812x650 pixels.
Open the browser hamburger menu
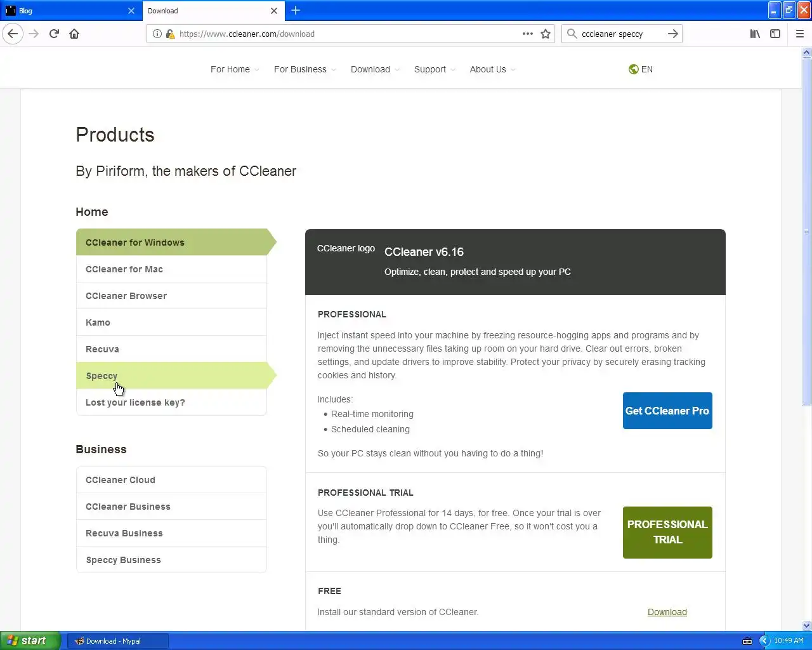pos(800,34)
